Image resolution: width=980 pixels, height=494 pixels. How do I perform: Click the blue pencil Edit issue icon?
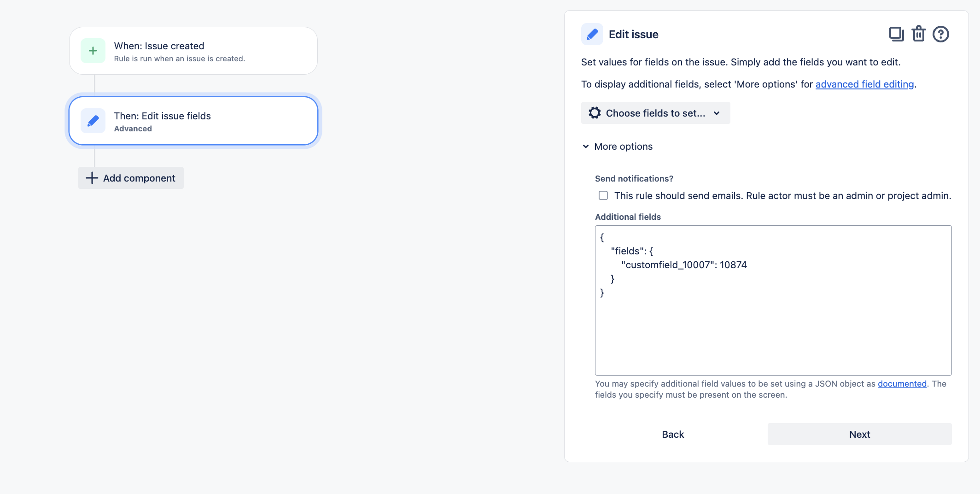(x=592, y=34)
